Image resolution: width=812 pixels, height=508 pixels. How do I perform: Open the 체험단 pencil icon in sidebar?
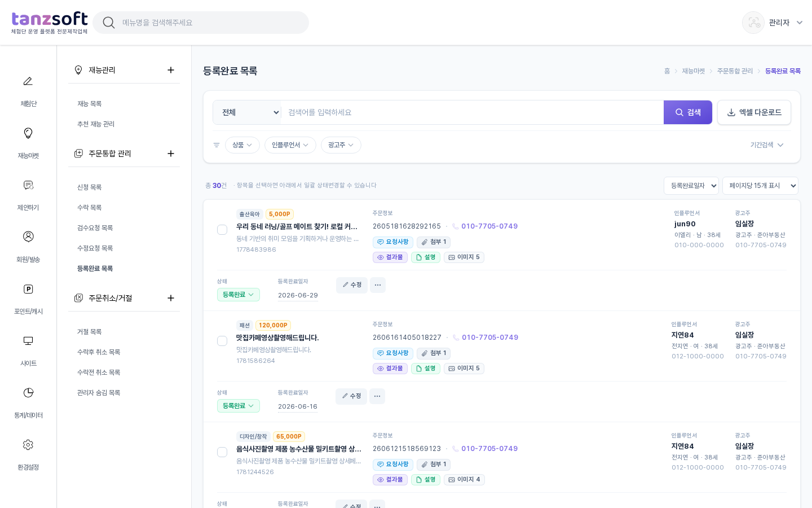28,81
